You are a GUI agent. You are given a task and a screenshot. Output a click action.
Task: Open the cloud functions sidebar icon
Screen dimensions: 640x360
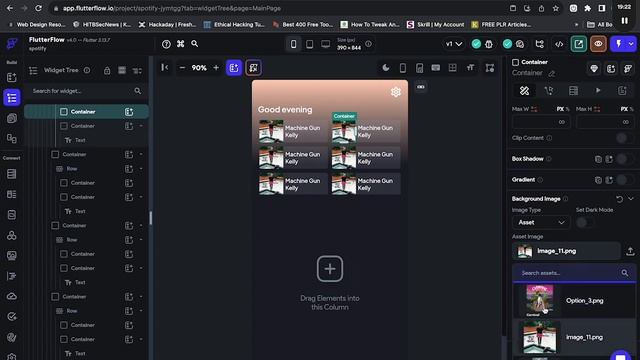click(x=12, y=296)
